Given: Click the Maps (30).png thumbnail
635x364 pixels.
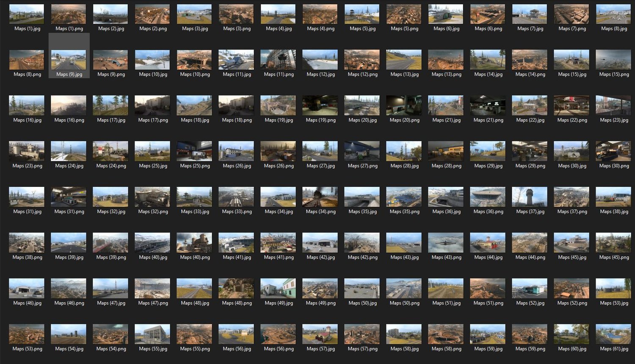Looking at the screenshot, I should [x=613, y=151].
